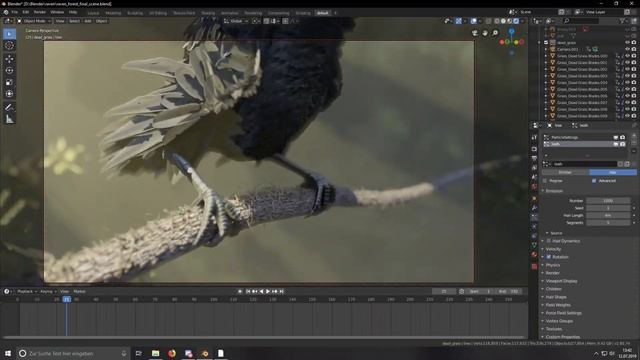Image resolution: width=640 pixels, height=360 pixels.
Task: Click the current frame marker in timeline
Action: (x=67, y=299)
